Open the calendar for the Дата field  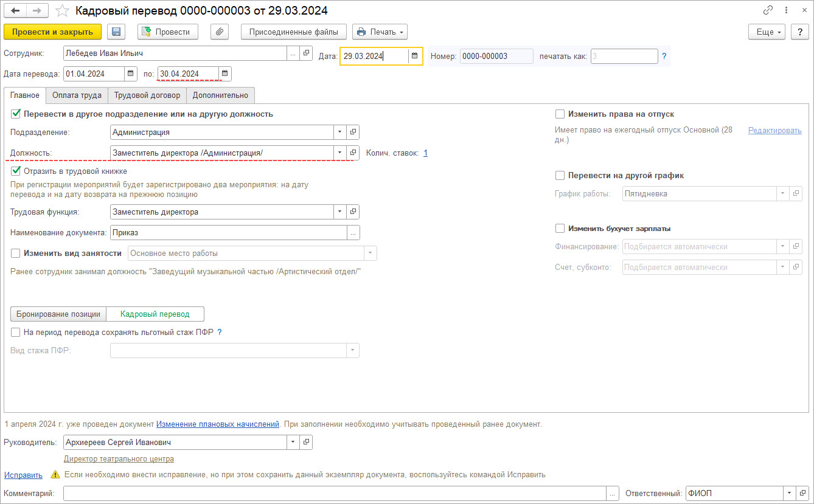414,56
